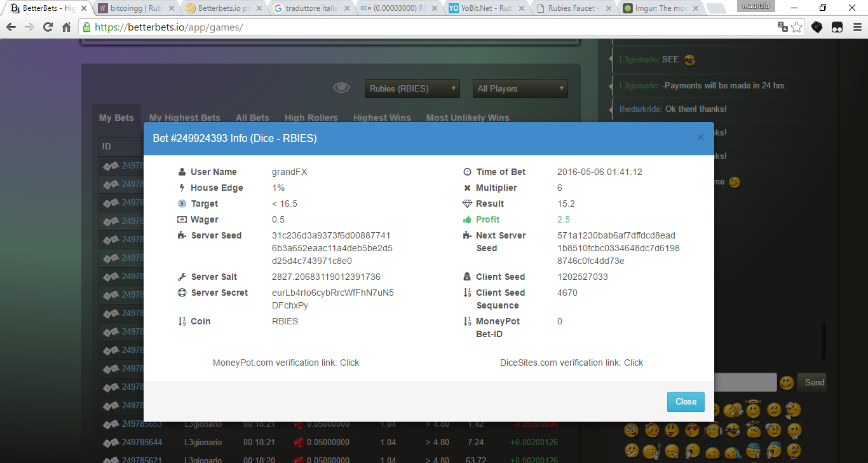Insert the heart-eyes kiss emoji
Viewport: 868px width, 463px height.
(x=692, y=430)
